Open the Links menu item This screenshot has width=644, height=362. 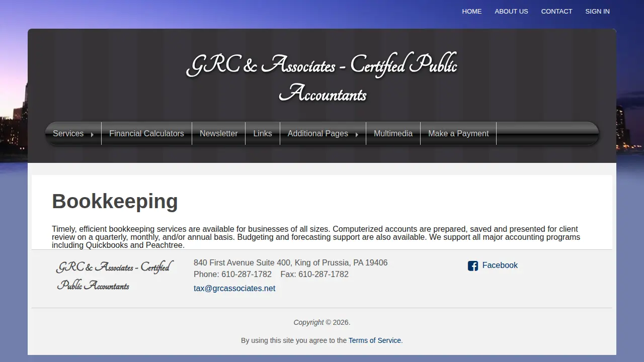click(263, 133)
